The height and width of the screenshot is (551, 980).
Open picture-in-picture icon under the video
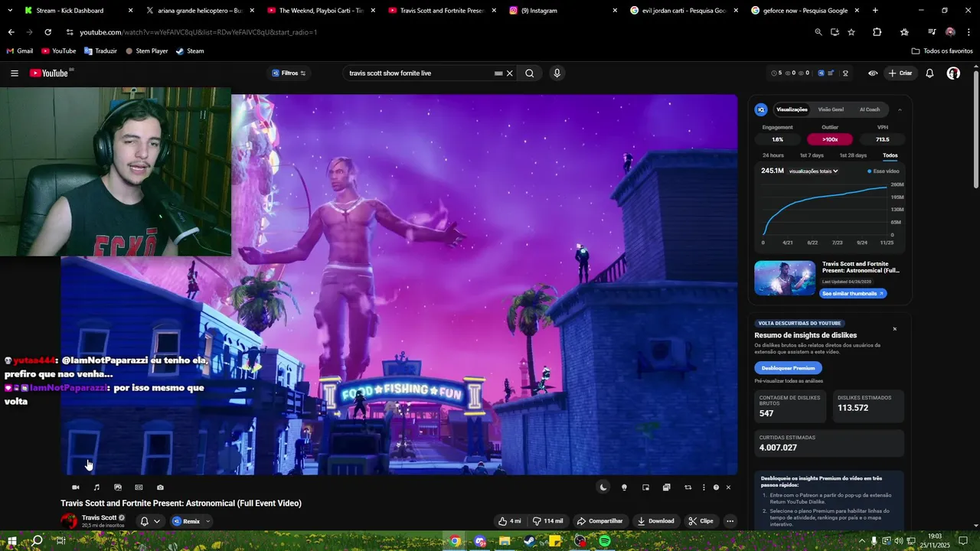point(645,487)
